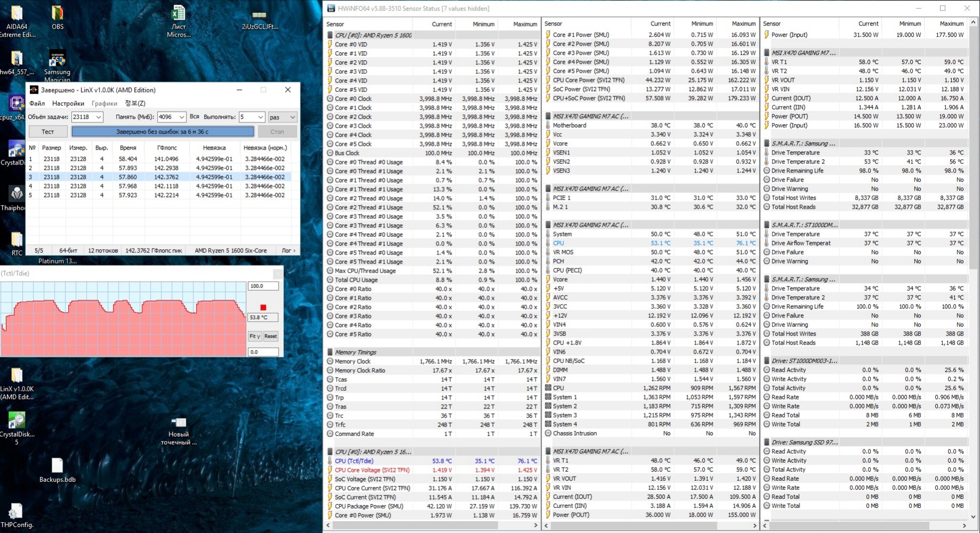
Task: Select the Command Rate sensor row
Action: pyautogui.click(x=432, y=434)
